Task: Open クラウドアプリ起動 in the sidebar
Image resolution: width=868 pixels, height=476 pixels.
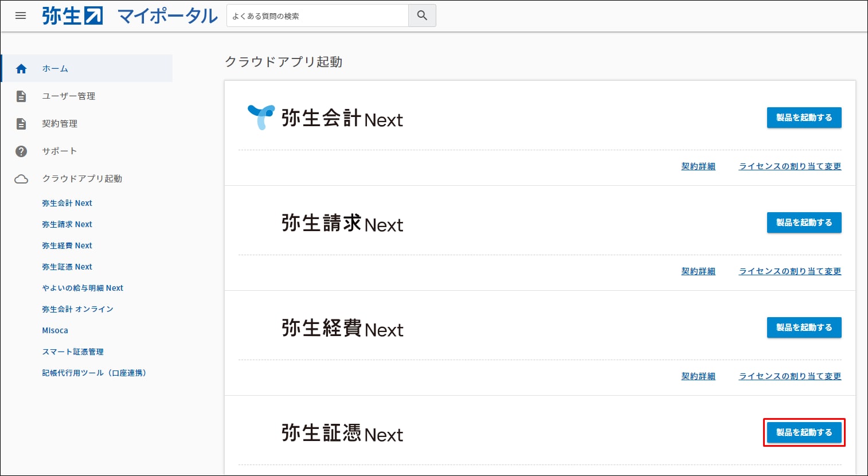Action: pos(82,179)
